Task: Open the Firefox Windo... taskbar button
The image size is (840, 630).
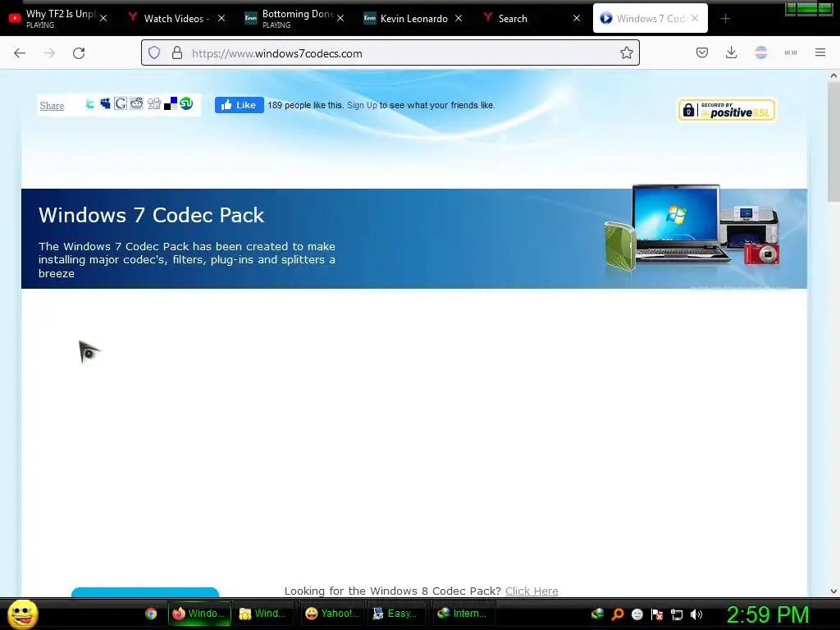Action: pos(199,614)
